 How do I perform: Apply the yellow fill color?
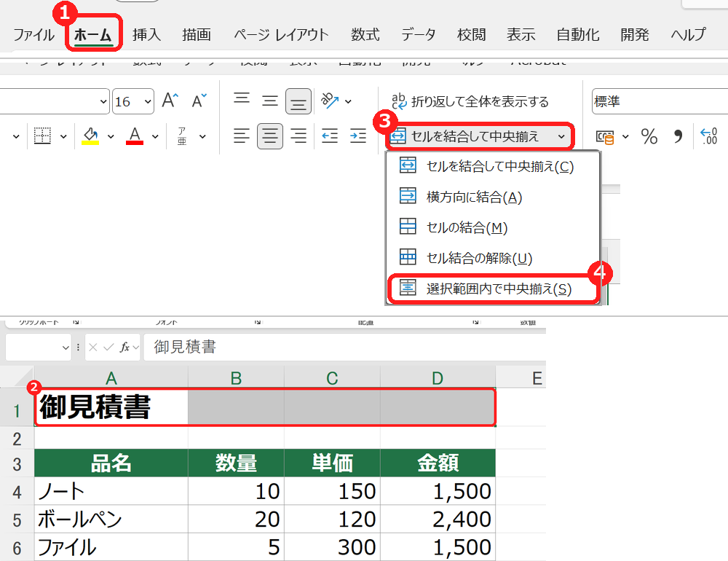pyautogui.click(x=90, y=136)
